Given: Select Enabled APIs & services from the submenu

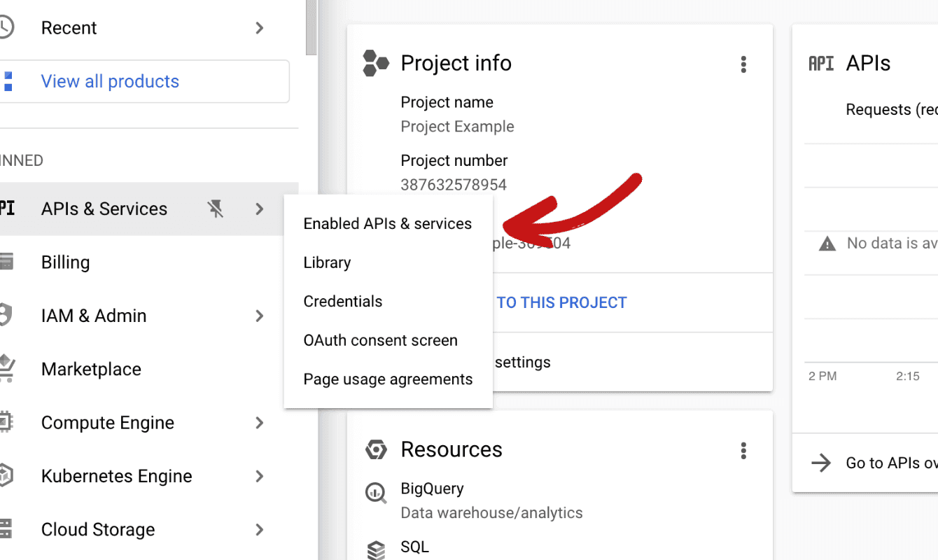Looking at the screenshot, I should [x=388, y=224].
